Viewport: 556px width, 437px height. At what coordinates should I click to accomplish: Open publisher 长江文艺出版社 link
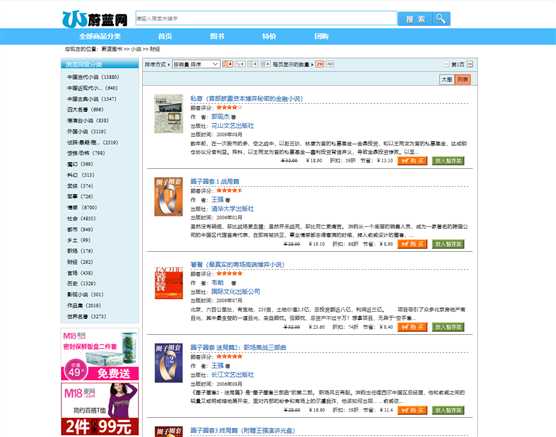tap(233, 375)
